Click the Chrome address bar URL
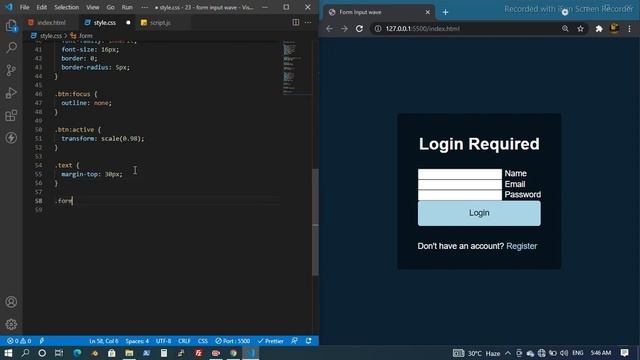Viewport: 640px width, 360px height. (422, 29)
